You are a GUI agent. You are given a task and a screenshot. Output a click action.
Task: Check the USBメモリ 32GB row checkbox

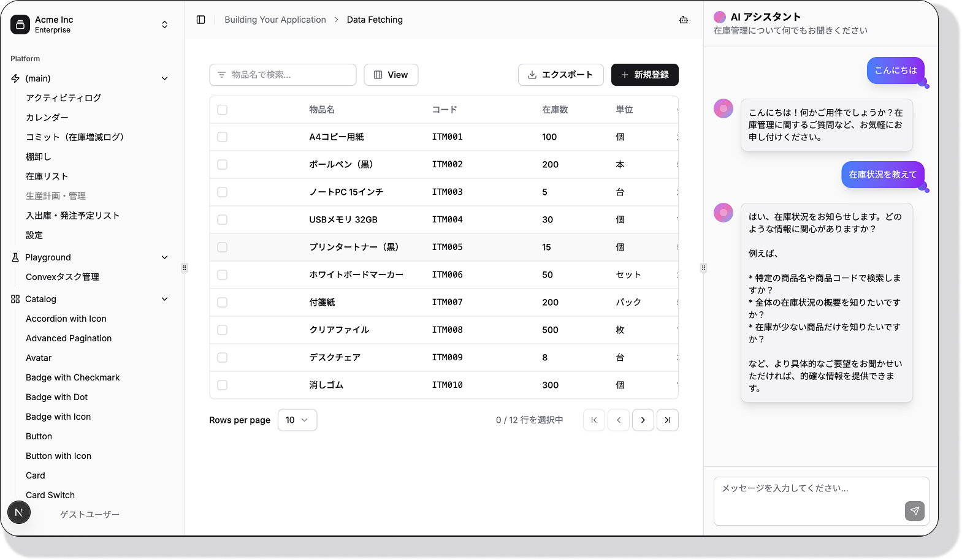point(222,220)
